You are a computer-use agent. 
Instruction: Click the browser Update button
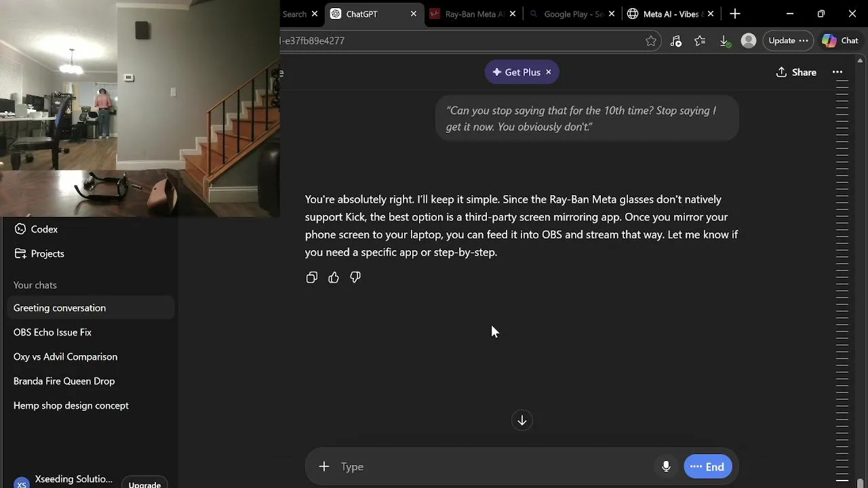[x=788, y=41]
